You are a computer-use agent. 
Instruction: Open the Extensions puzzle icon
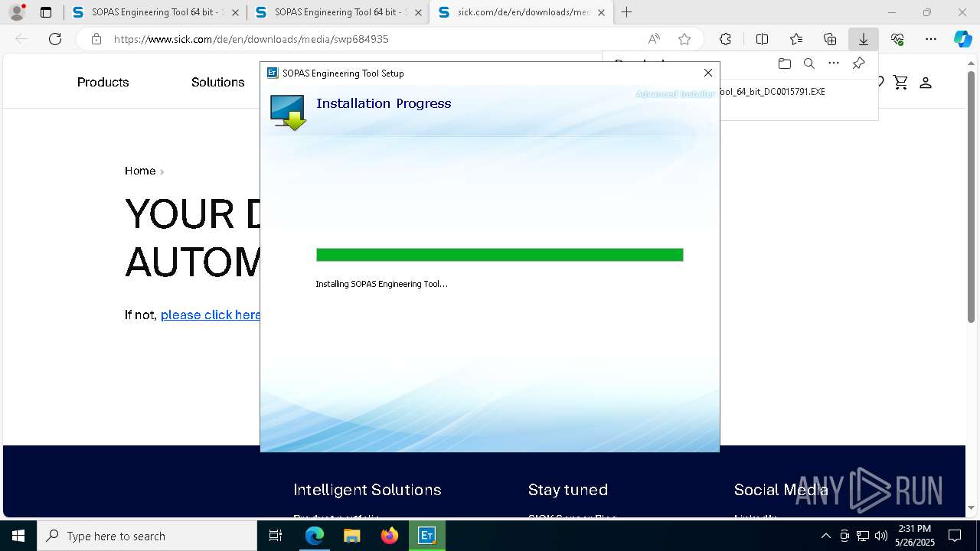pyautogui.click(x=725, y=39)
